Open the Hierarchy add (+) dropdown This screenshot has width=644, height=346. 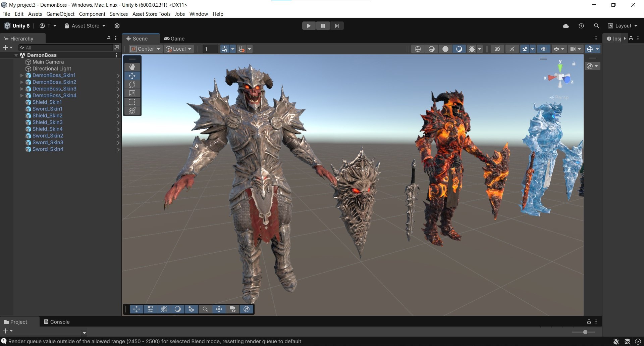point(8,48)
